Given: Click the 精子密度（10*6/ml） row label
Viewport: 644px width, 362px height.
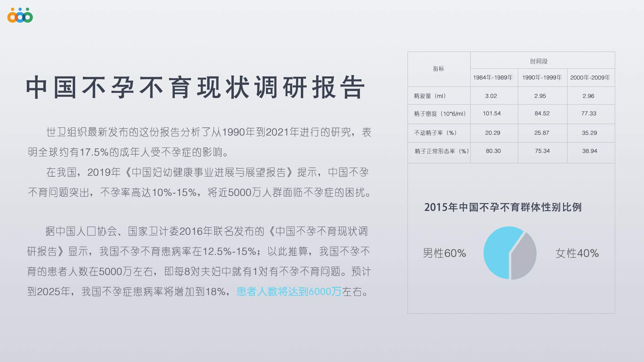Looking at the screenshot, I should click(x=441, y=114).
